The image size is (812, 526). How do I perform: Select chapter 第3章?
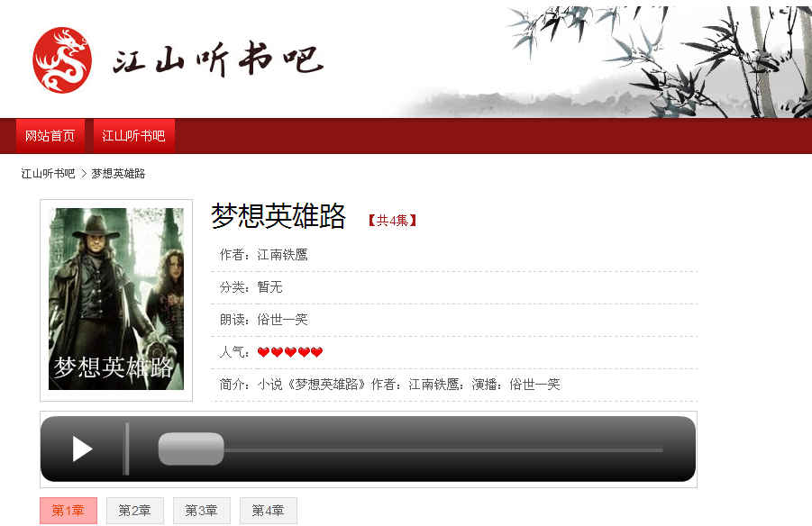click(x=202, y=511)
